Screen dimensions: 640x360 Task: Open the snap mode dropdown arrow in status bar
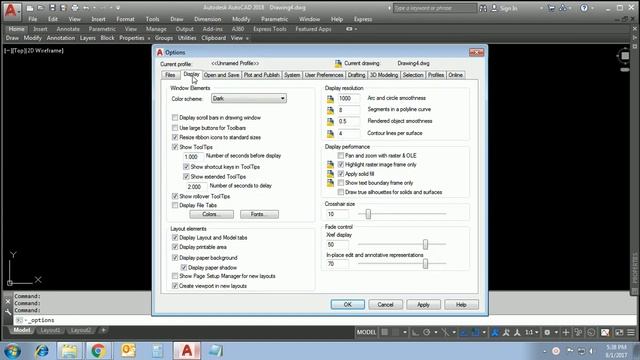[x=404, y=332]
